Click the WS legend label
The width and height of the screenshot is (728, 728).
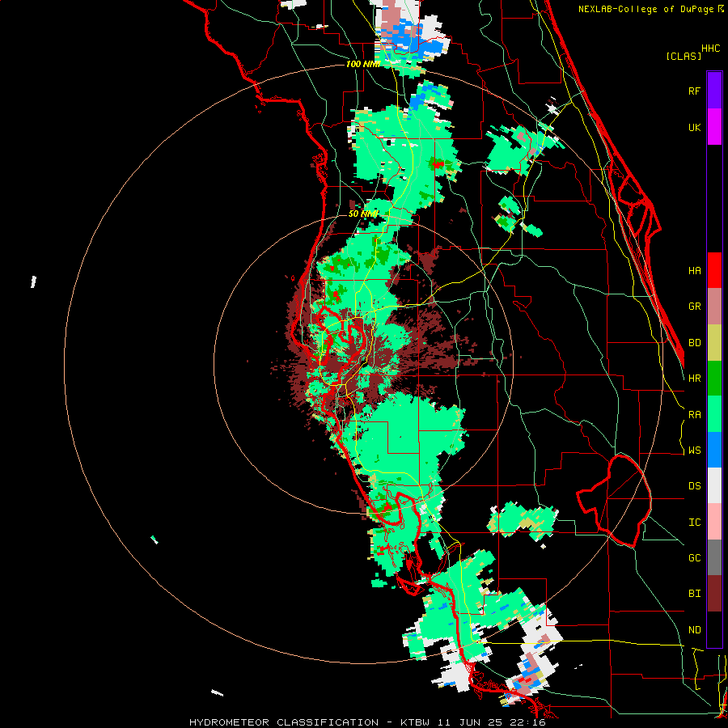click(x=694, y=451)
